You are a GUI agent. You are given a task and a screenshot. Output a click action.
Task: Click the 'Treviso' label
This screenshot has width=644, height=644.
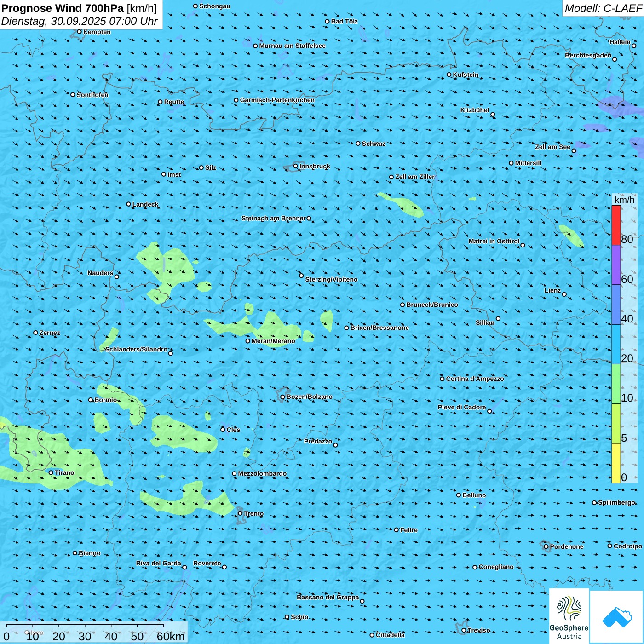479,630
